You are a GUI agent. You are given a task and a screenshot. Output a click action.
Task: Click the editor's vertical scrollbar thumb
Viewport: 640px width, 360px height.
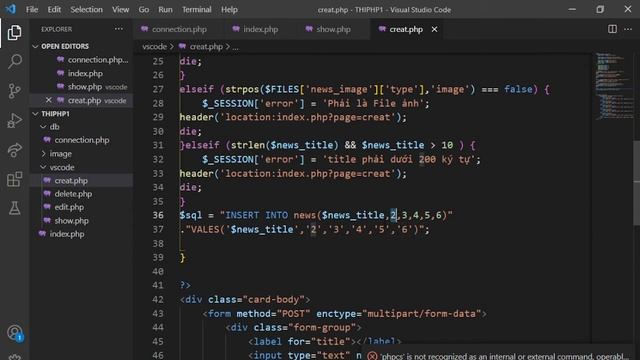636,182
